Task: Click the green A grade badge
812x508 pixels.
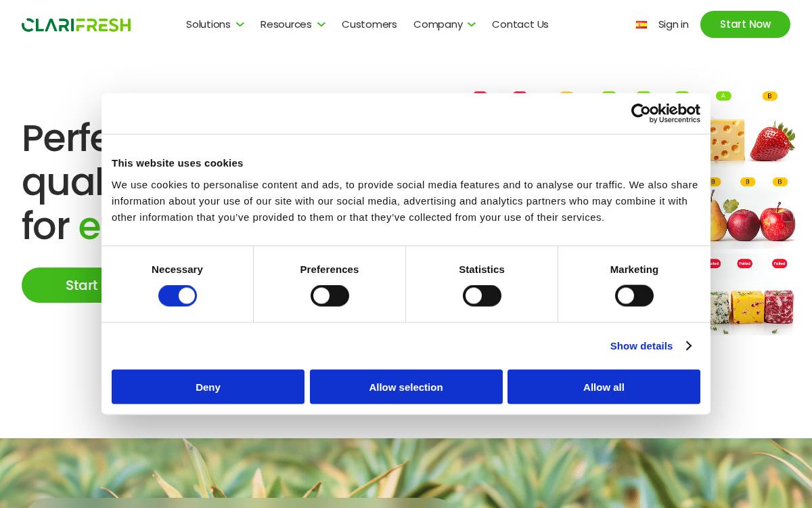Action: coord(723,96)
